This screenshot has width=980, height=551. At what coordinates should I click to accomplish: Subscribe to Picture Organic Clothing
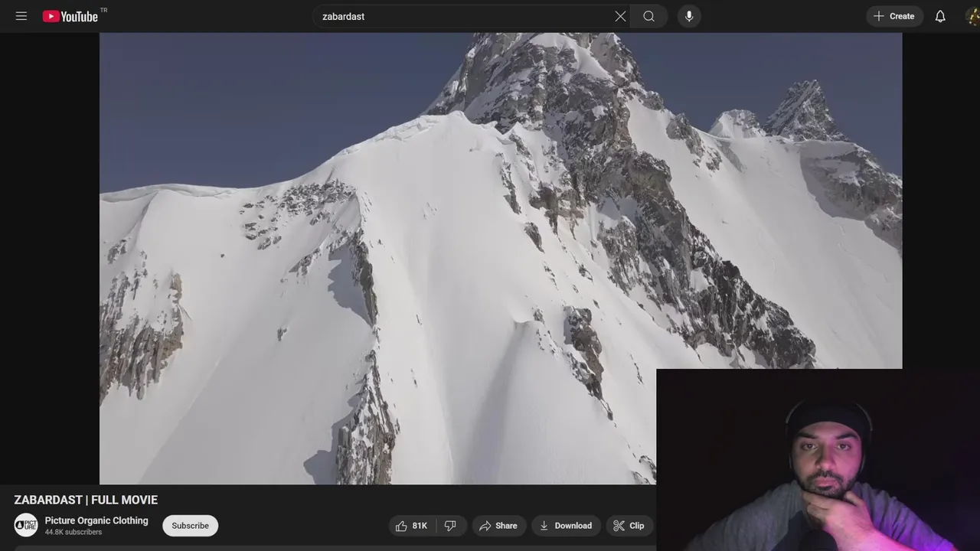click(x=190, y=526)
